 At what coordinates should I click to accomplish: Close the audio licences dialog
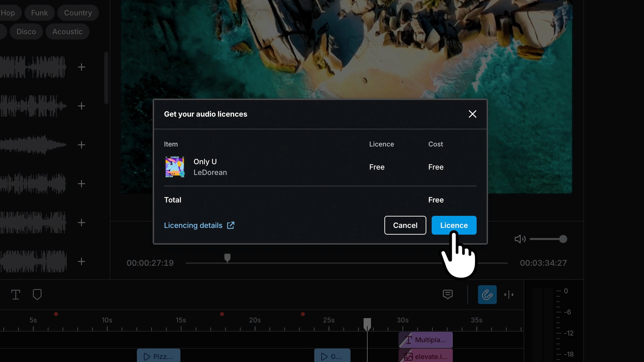[472, 114]
